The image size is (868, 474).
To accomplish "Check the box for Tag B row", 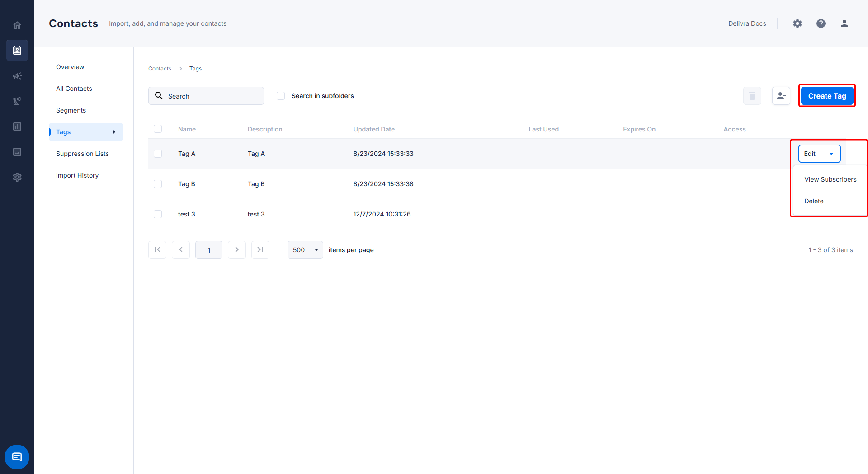I will pos(158,184).
